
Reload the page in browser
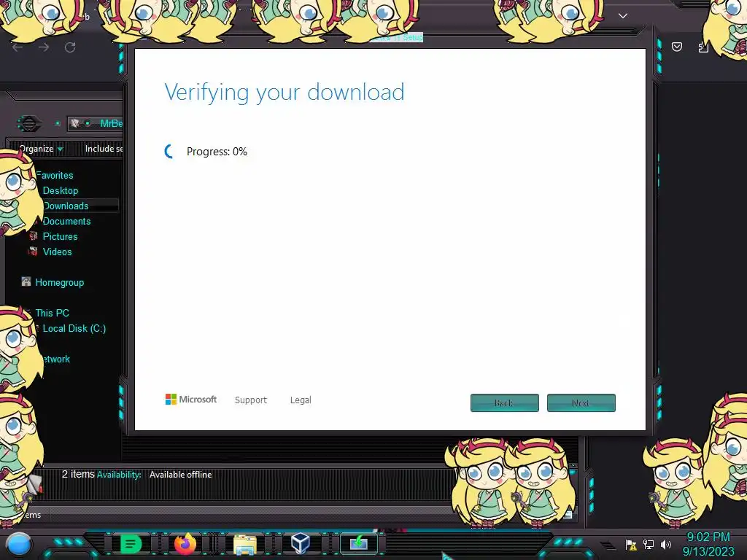pos(70,47)
